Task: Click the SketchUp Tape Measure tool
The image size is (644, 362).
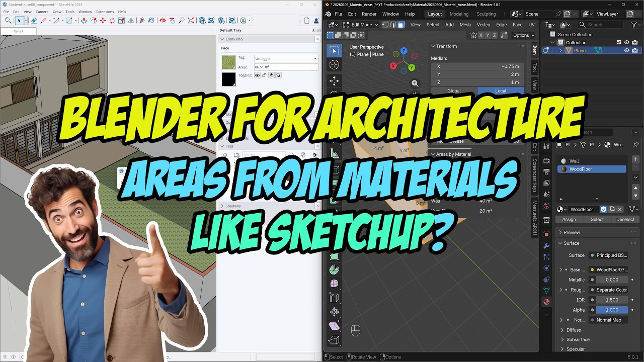Action: click(142, 21)
